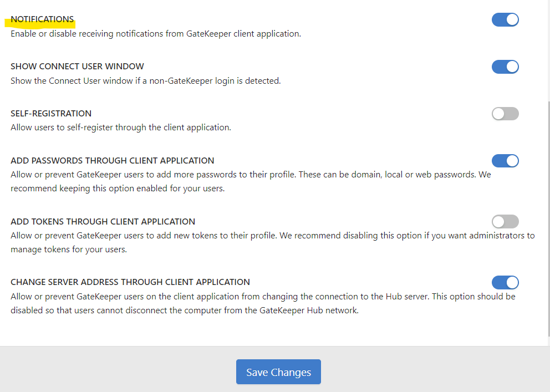The image size is (550, 392).
Task: Select the ADD TOKENS THROUGH CLIENT APPLICATION heading
Action: click(103, 221)
